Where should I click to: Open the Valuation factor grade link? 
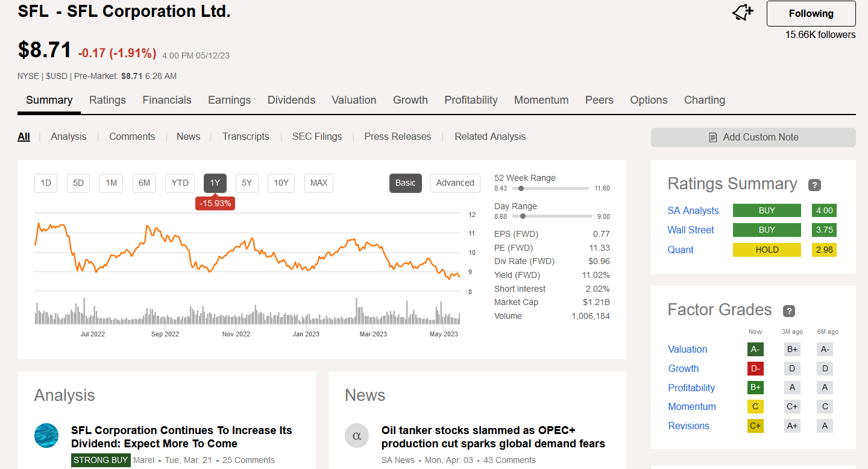[688, 350]
